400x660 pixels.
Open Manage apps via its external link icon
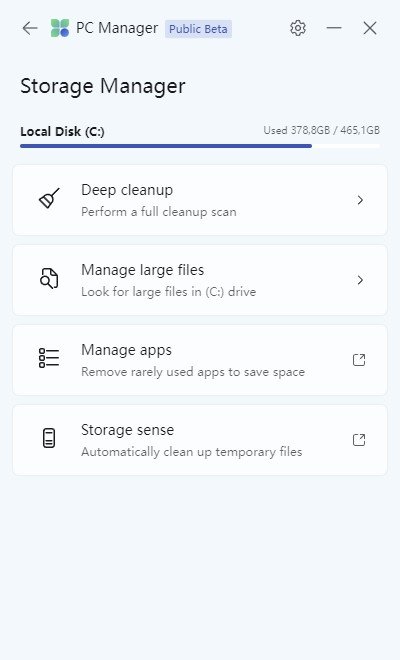(x=359, y=360)
